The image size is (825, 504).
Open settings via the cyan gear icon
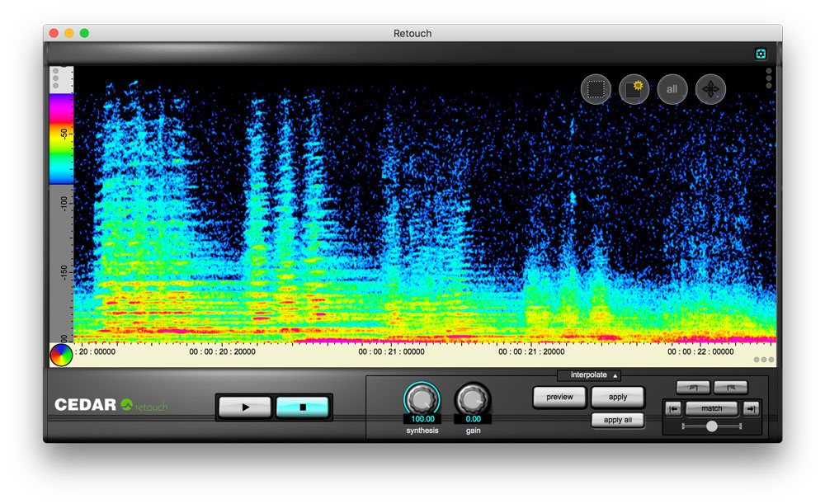761,54
